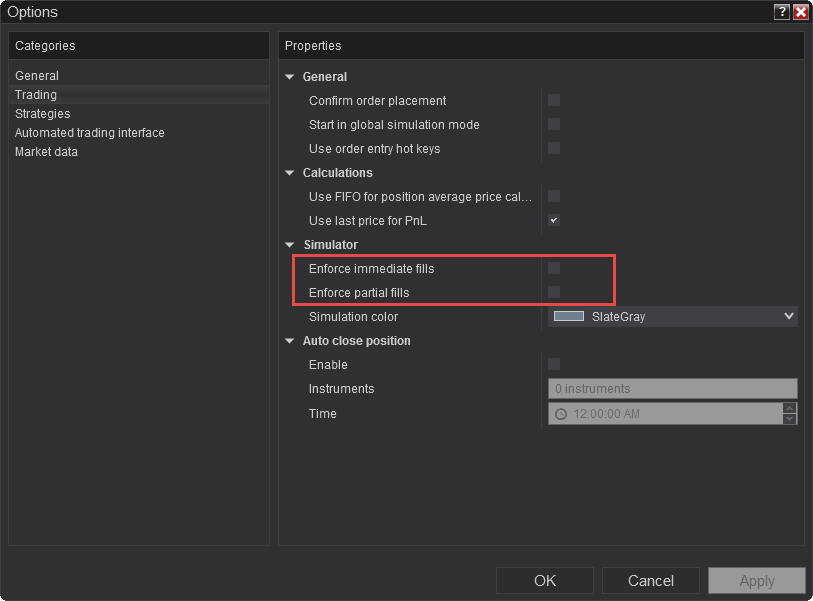This screenshot has width=813, height=601.
Task: Uncheck Use last price for PnL
Action: click(x=554, y=220)
